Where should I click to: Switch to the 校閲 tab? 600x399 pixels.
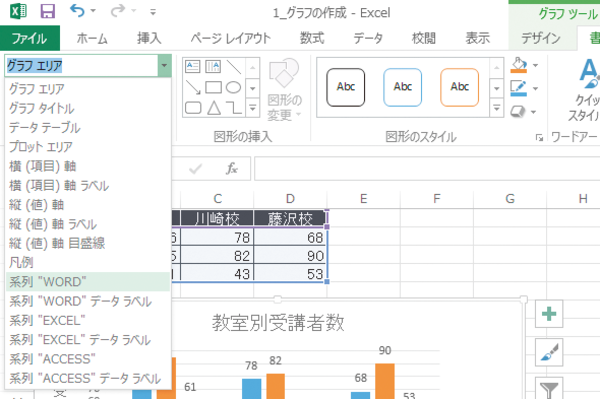(424, 38)
